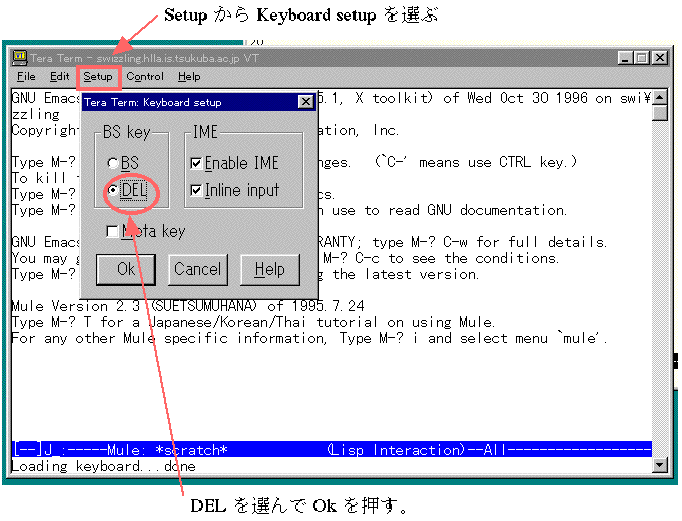
Task: Select the BS radio button
Action: pyautogui.click(x=112, y=163)
